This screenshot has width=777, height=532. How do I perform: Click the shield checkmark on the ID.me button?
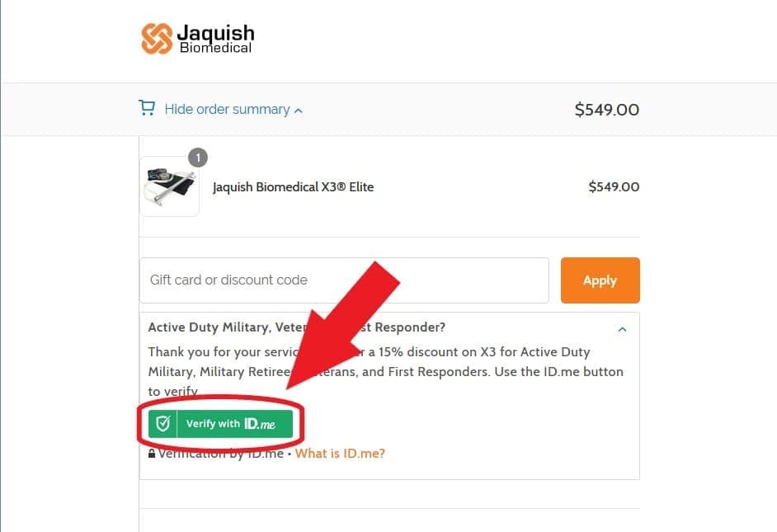pos(164,423)
